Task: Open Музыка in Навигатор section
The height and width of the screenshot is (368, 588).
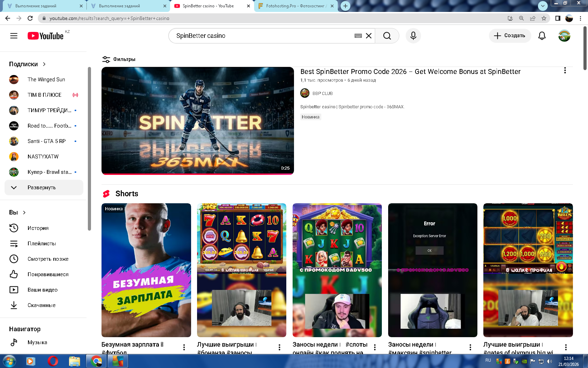Action: [x=44, y=342]
